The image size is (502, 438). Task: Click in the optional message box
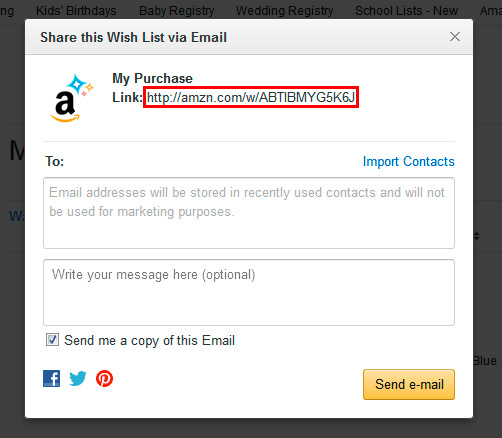[x=249, y=292]
